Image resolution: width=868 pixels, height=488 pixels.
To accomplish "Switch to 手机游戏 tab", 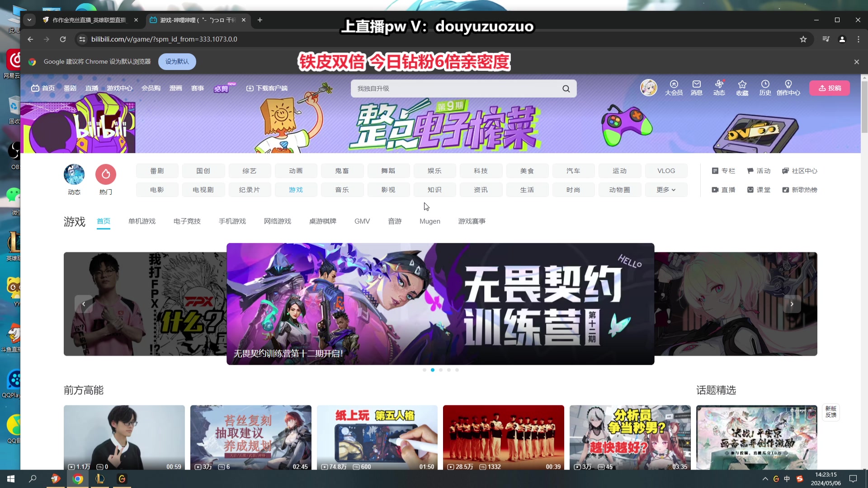I will coord(232,221).
